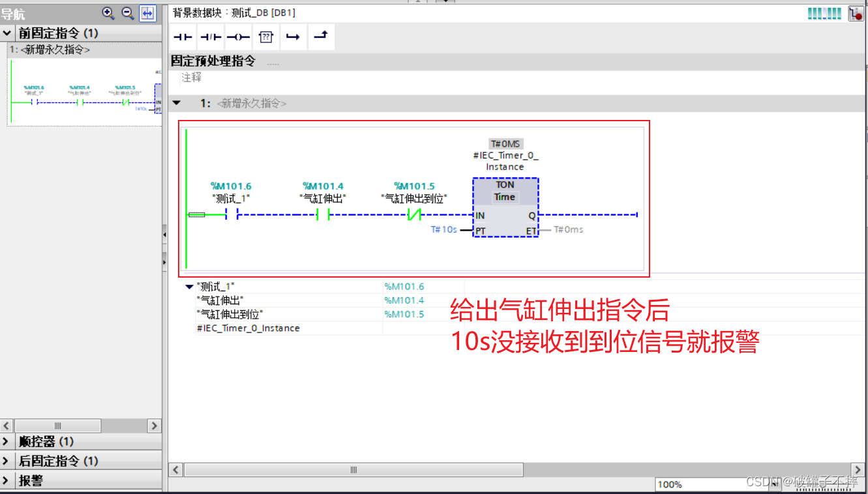Zoom out the navigation panel
The height and width of the screenshot is (494, 868).
(128, 12)
